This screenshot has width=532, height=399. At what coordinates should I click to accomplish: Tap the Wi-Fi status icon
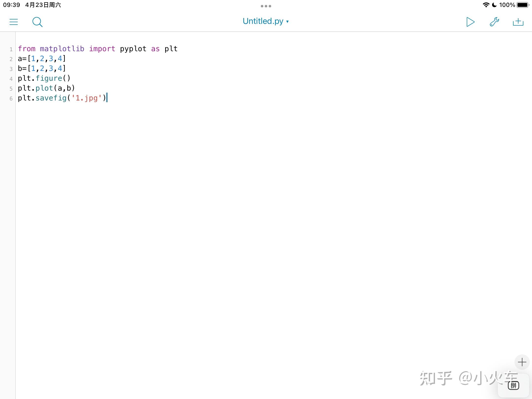486,5
